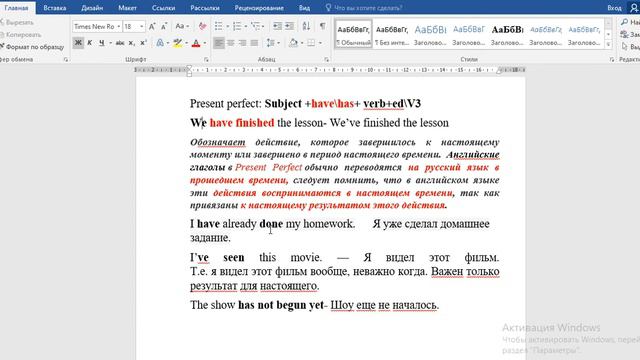Click the user account icon near Вход

coord(634,8)
